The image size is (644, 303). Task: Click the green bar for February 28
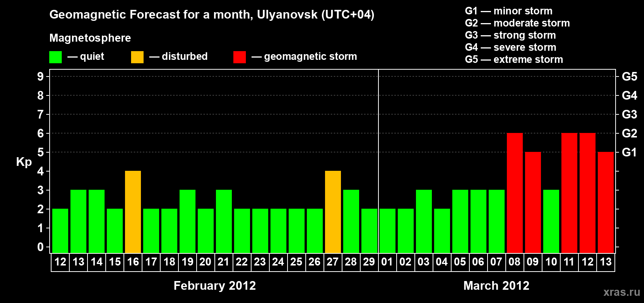pos(351,222)
